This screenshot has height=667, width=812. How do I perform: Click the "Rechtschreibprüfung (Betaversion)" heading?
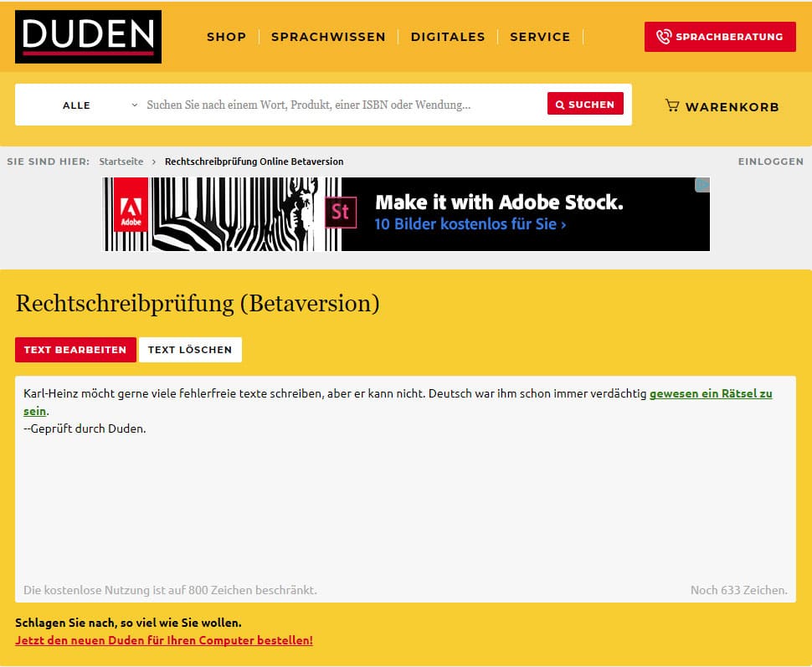tap(198, 304)
